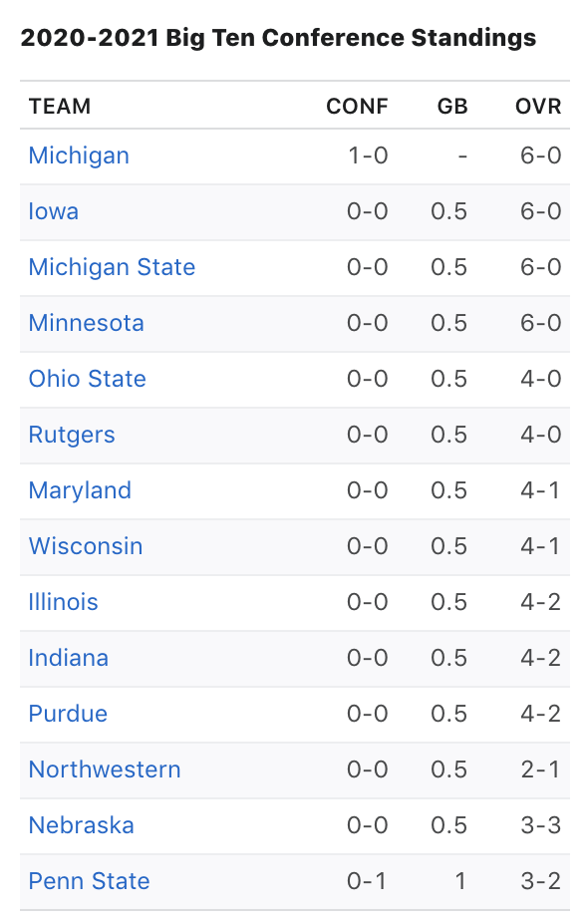Click the Michigan State team link
The height and width of the screenshot is (919, 588).
click(x=112, y=267)
